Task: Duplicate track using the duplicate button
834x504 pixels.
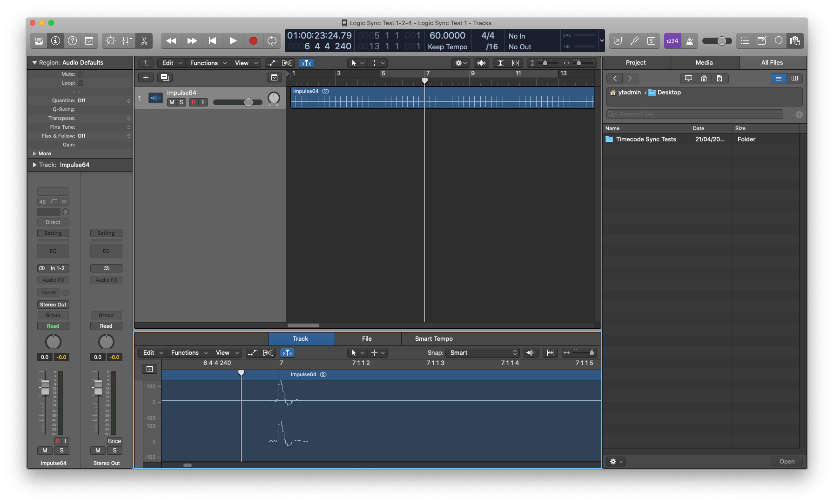Action: coord(165,78)
